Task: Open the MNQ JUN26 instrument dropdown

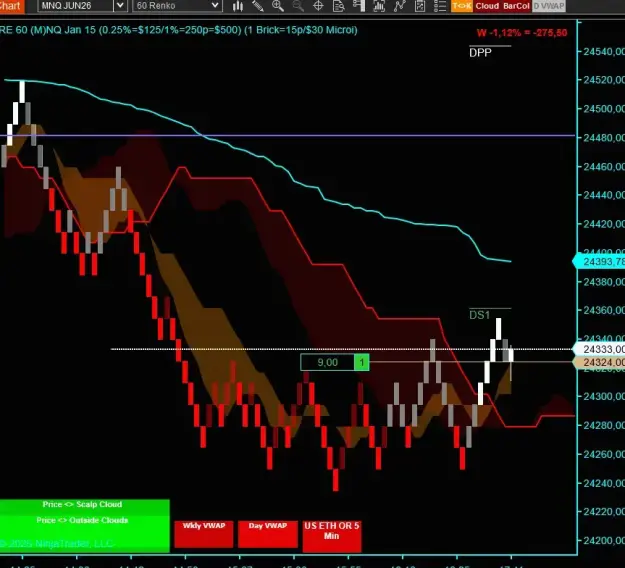Action: click(x=120, y=6)
